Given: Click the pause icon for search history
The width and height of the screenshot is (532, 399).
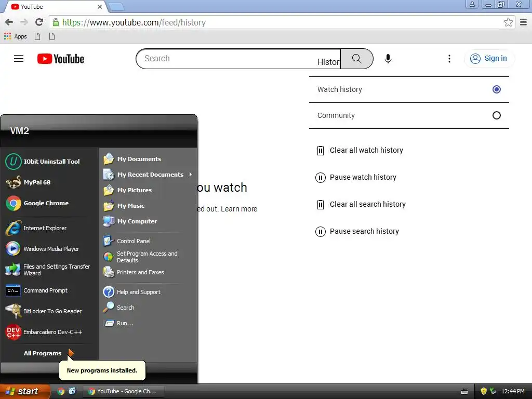Looking at the screenshot, I should (x=320, y=232).
